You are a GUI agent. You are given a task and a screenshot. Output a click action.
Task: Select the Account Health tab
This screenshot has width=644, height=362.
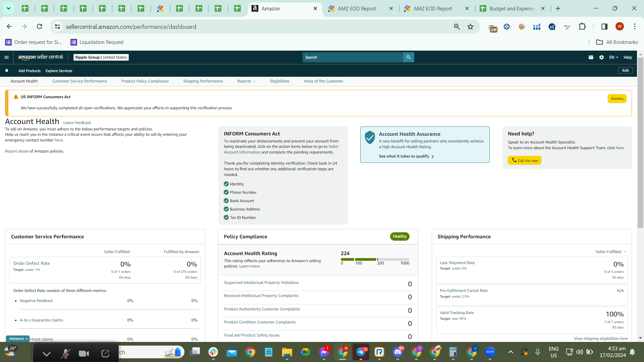tap(24, 81)
